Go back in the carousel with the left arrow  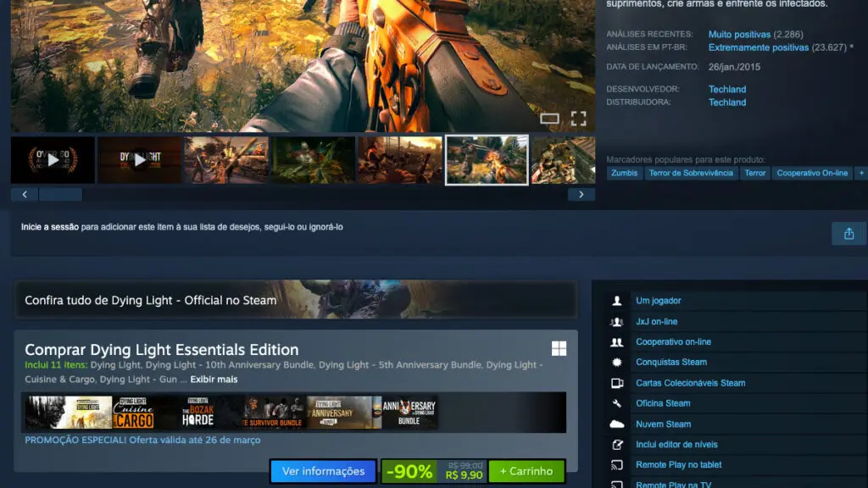pos(24,193)
